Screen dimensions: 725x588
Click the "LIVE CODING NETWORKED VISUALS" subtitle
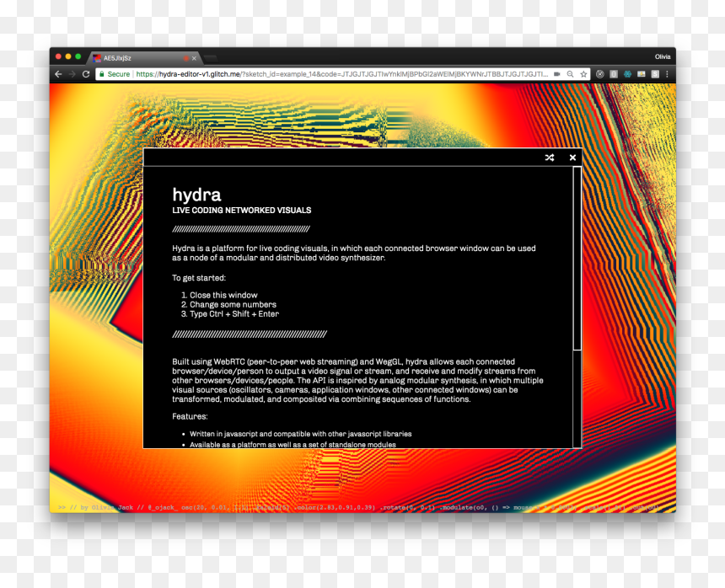tap(241, 210)
